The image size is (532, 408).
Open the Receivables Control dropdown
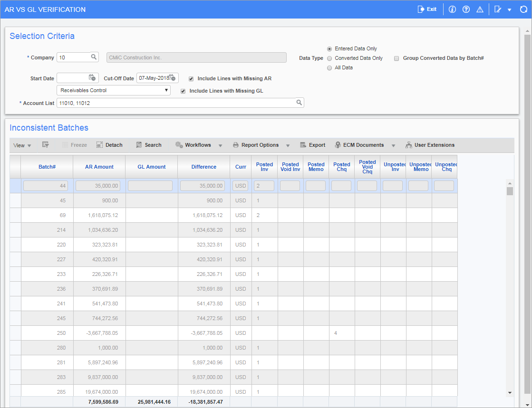coord(113,90)
